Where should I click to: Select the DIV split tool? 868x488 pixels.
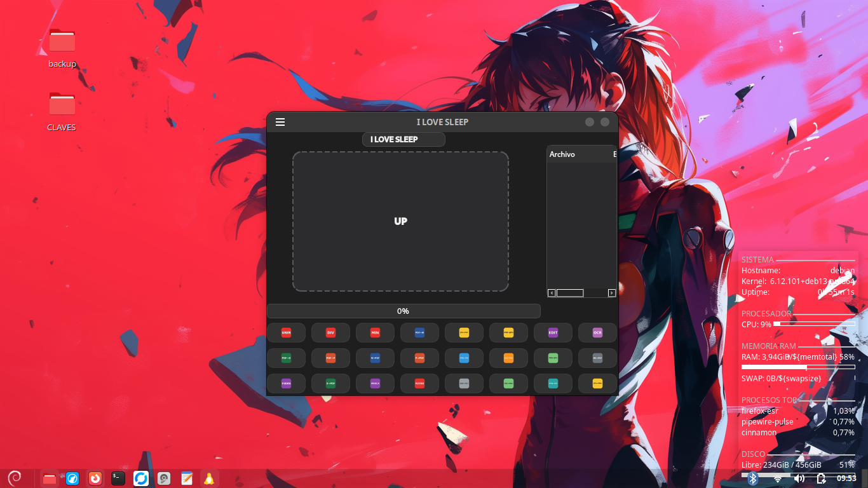click(330, 332)
